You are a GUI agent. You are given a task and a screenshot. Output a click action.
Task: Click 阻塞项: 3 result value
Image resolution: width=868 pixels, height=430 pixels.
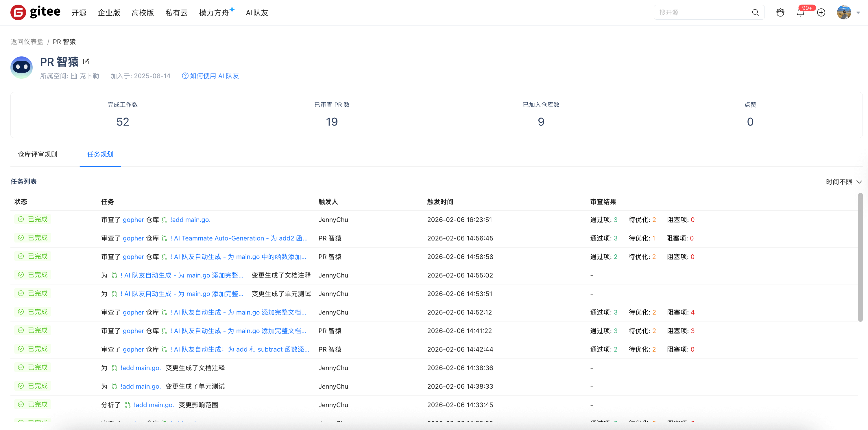(681, 331)
